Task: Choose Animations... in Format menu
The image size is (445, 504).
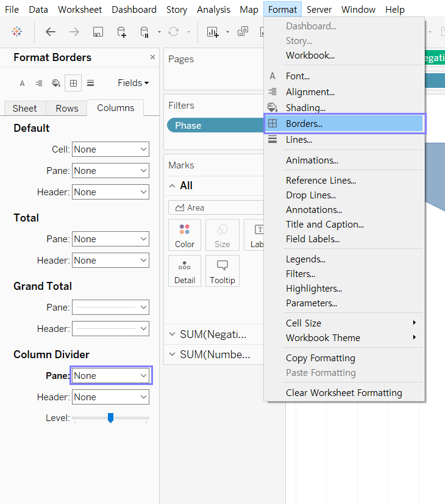Action: pyautogui.click(x=345, y=160)
